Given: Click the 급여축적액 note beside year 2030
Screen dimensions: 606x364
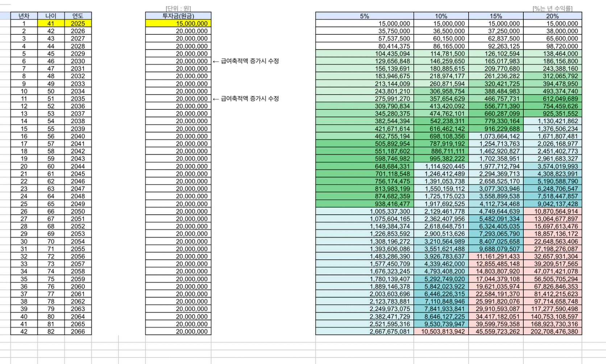Looking at the screenshot, I should pos(246,61).
